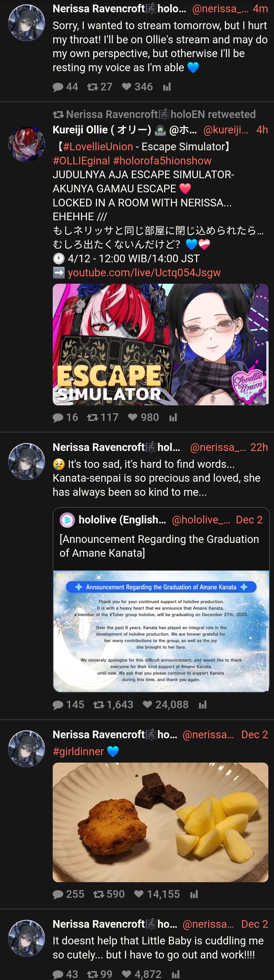Reply to the Kanata graduation tweet with 145 comments
Screen dimensions: 274x980
click(x=68, y=704)
